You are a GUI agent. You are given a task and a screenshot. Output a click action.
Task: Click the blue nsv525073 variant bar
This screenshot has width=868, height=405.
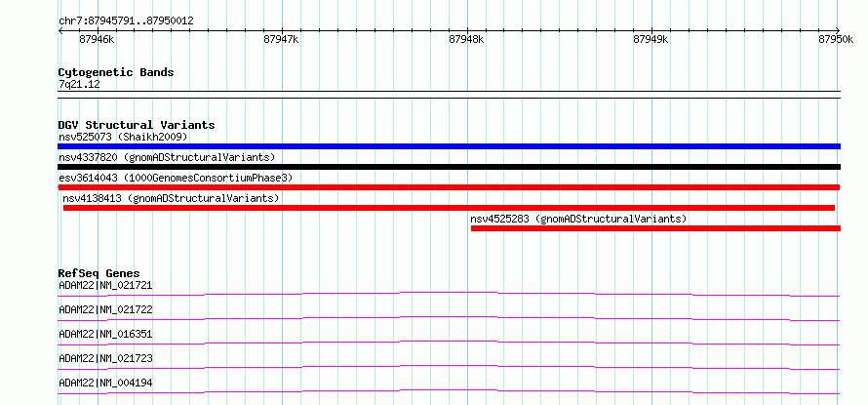coord(449,146)
